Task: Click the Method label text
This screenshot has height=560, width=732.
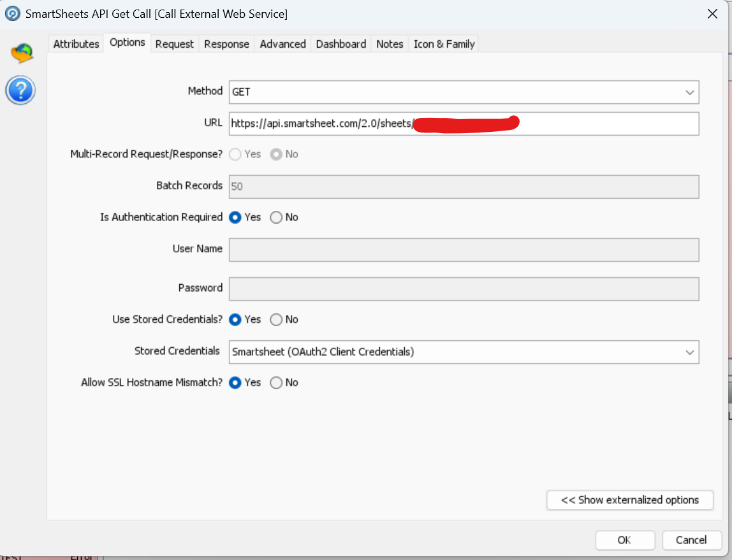Action: (x=205, y=91)
